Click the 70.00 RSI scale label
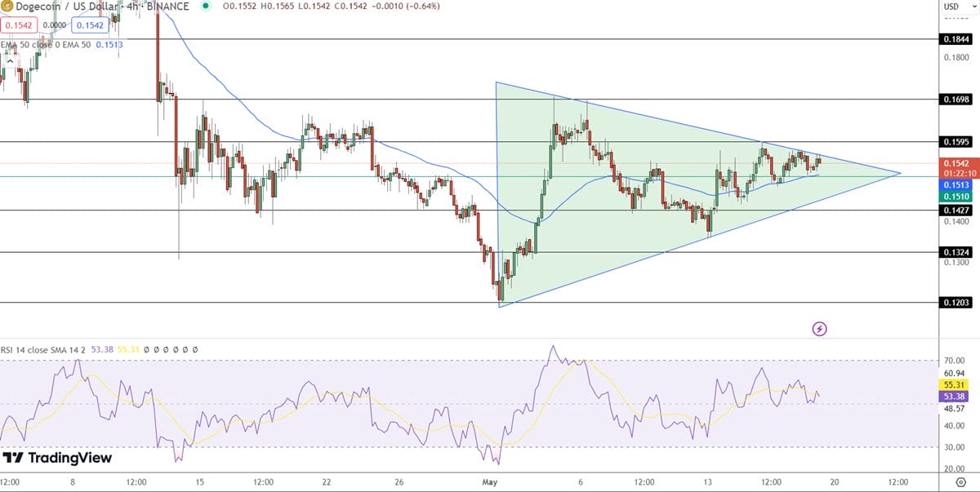Image resolution: width=980 pixels, height=492 pixels. pos(954,360)
